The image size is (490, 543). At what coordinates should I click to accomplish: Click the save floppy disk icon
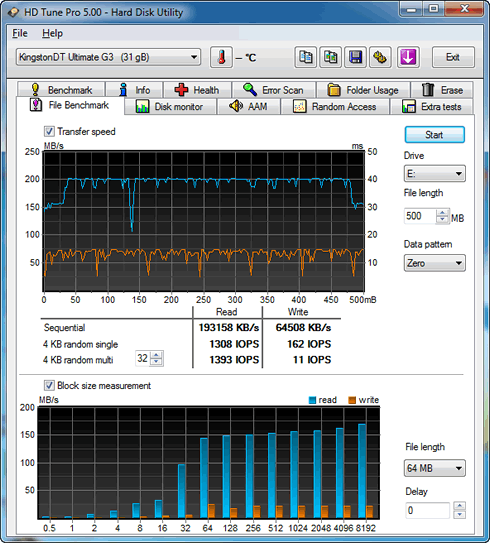355,57
